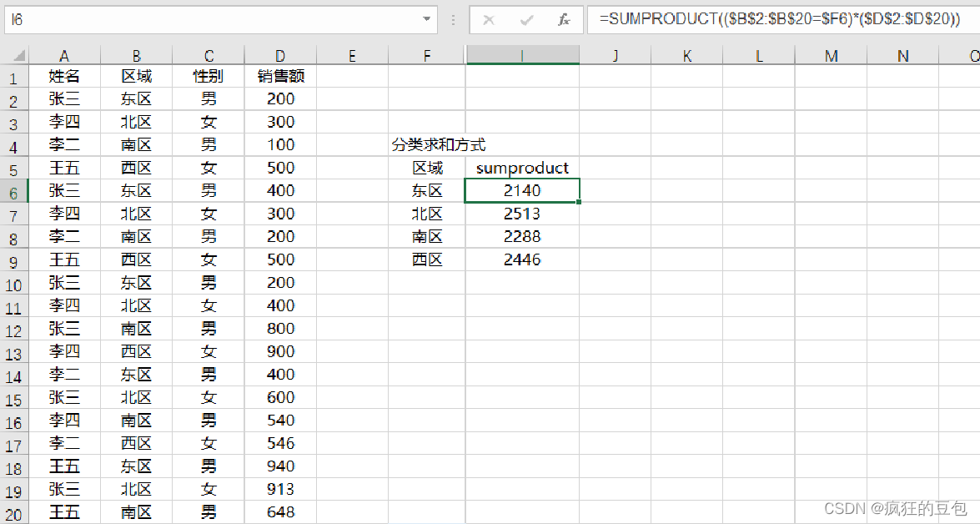Select 南区 cell in row 16
980x524 pixels.
pos(136,421)
